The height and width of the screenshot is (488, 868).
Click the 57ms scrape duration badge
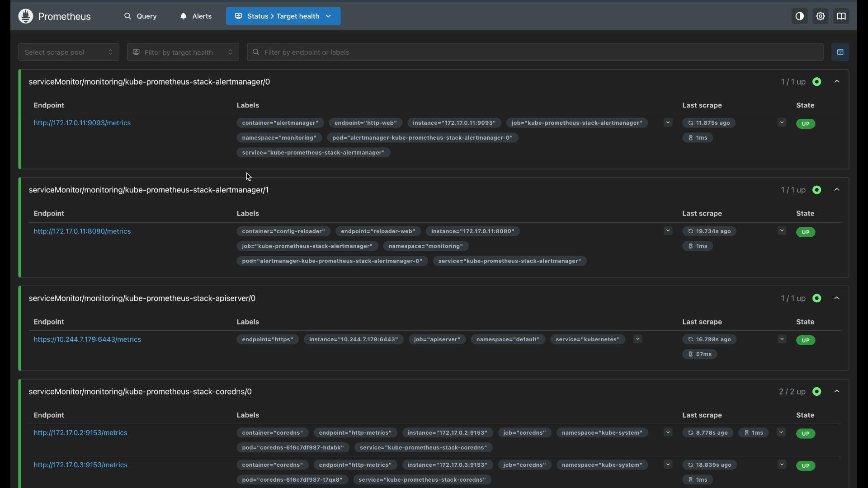(x=700, y=355)
